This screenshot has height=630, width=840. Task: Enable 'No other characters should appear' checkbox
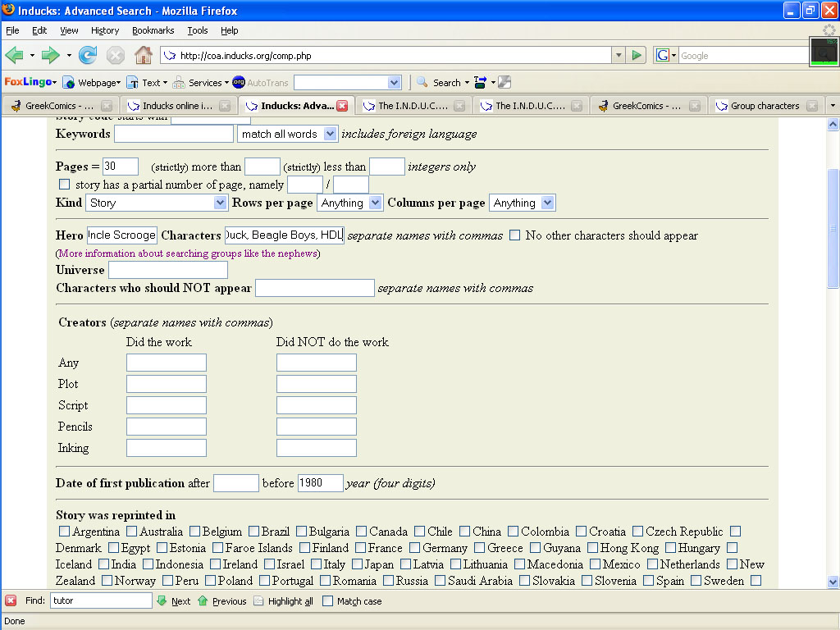pos(515,235)
